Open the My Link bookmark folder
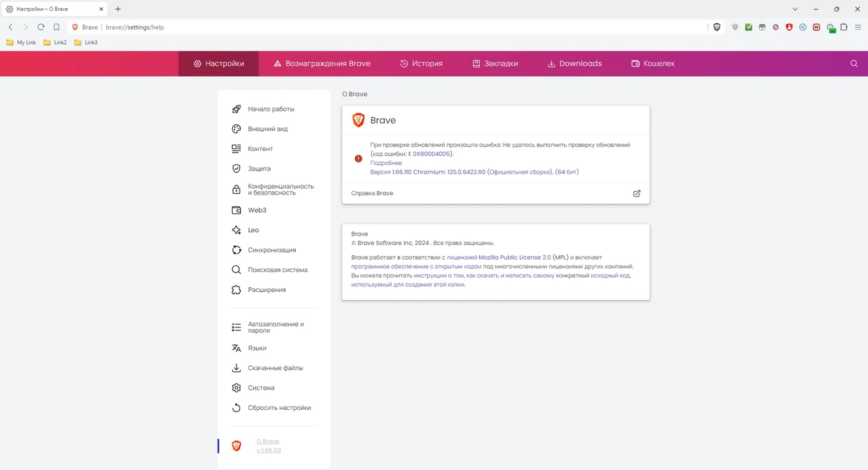Screen dimensions: 868x470 (21, 43)
